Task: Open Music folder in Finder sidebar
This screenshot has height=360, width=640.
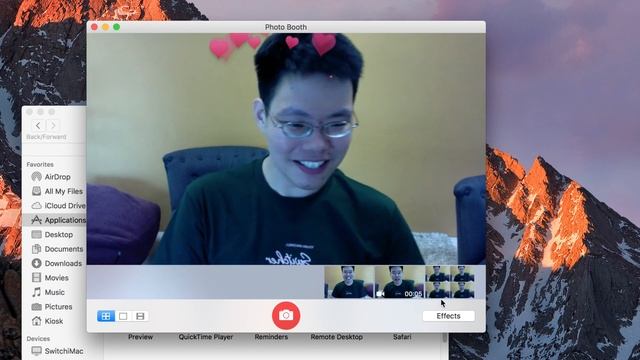Action: (x=54, y=292)
